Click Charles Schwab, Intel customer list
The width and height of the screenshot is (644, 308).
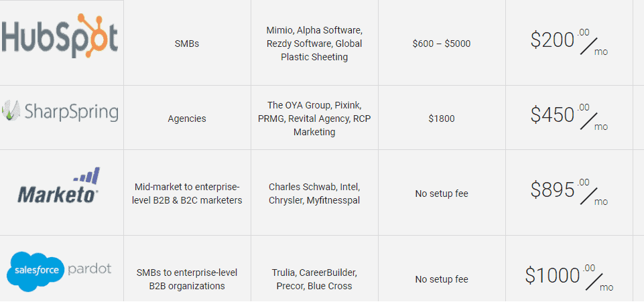coord(314,194)
